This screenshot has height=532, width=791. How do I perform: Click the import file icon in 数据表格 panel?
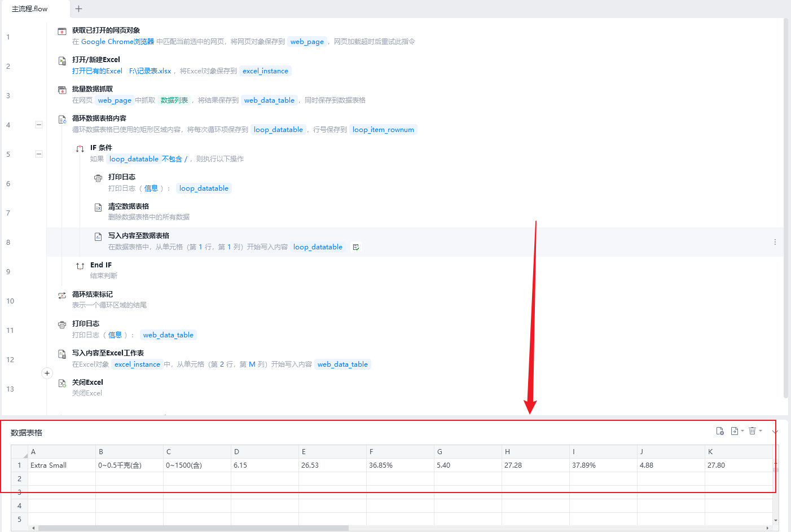tap(720, 431)
